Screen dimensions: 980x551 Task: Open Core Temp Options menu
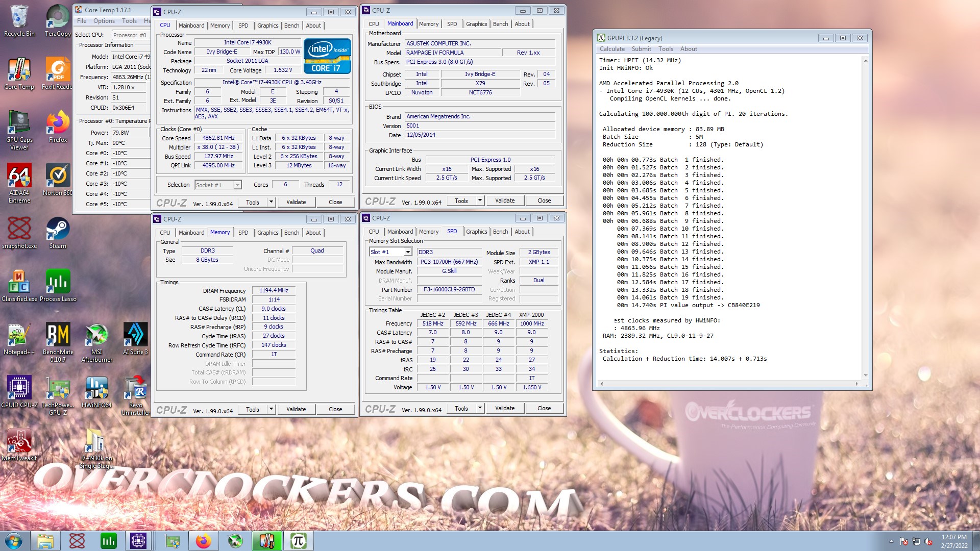104,21
